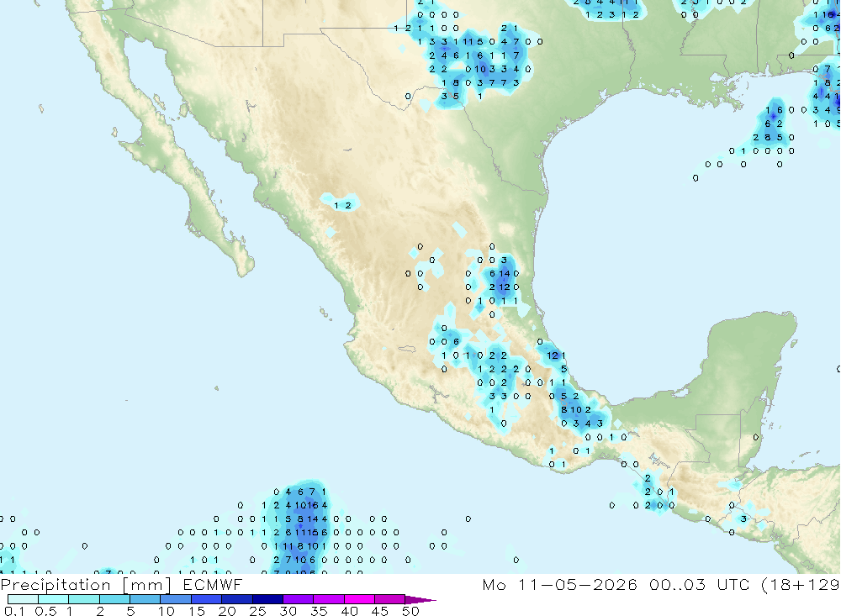Select the legend value '40'
Image resolution: width=841 pixels, height=616 pixels.
[x=349, y=611]
